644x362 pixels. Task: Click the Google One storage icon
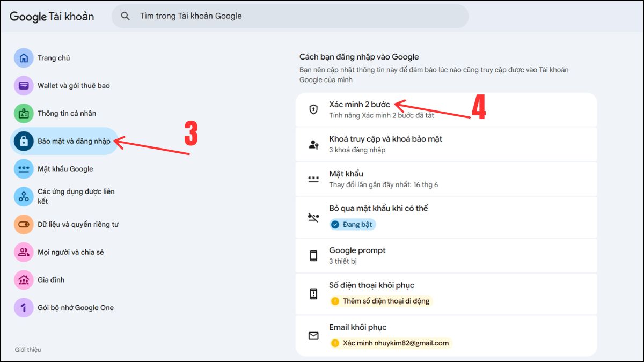[24, 308]
